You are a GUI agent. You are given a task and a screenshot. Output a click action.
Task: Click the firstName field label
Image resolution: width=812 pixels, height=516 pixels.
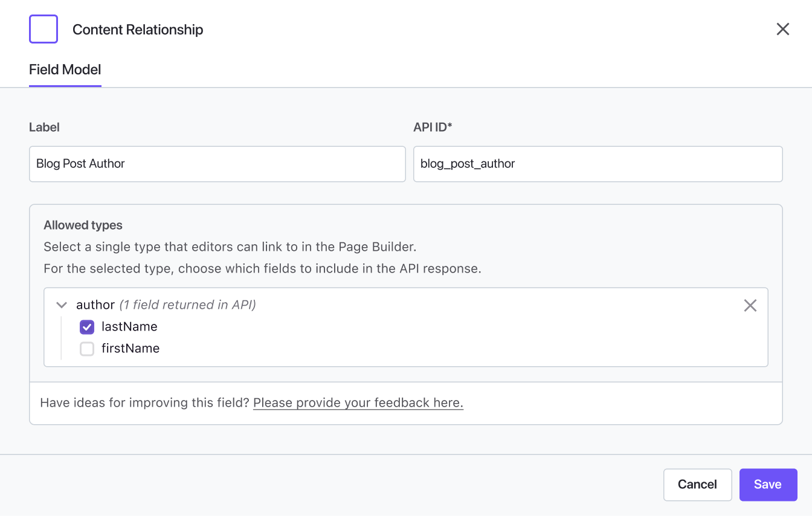[130, 349]
